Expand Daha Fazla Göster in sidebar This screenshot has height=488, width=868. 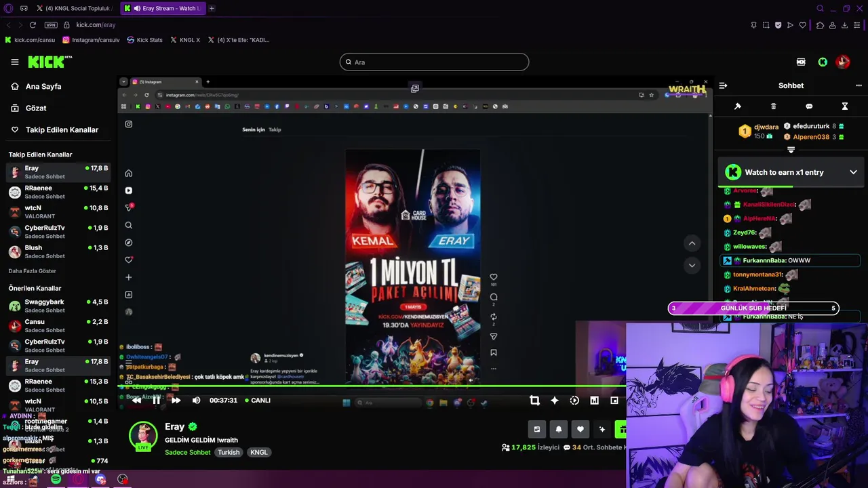(32, 271)
